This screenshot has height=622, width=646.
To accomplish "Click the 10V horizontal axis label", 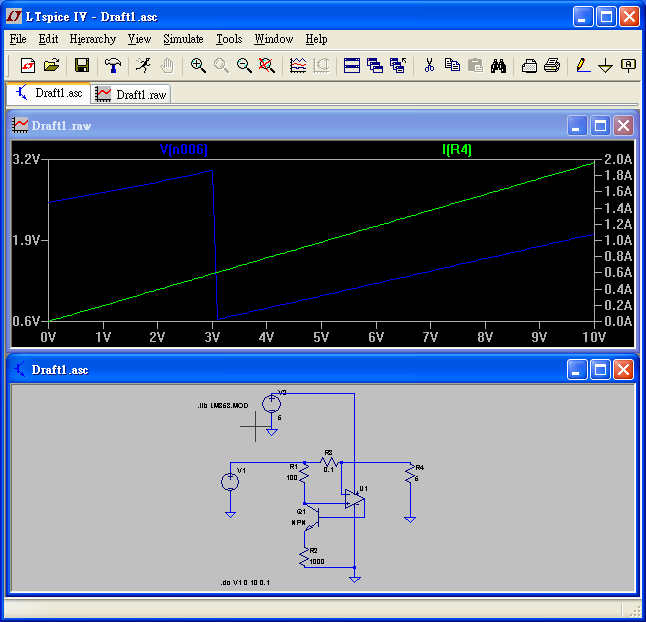I will (594, 337).
